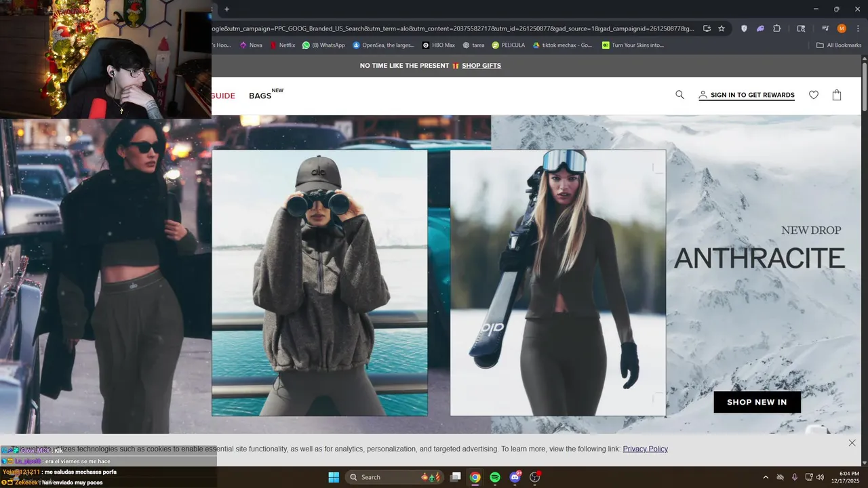This screenshot has width=868, height=488.
Task: Click the camera-off tray icon
Action: pyautogui.click(x=781, y=477)
